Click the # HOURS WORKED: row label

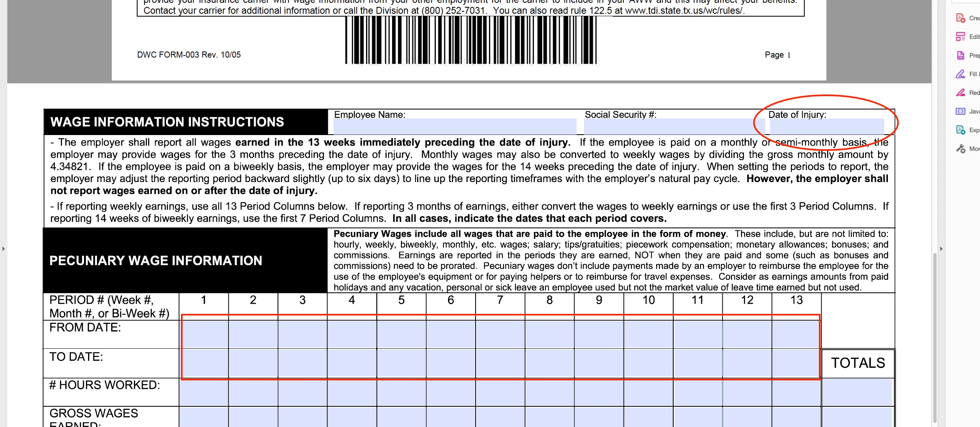coord(105,385)
